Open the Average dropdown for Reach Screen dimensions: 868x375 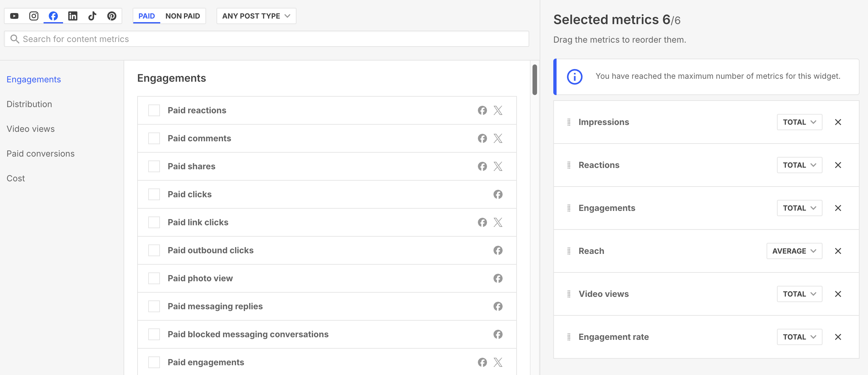click(x=794, y=251)
